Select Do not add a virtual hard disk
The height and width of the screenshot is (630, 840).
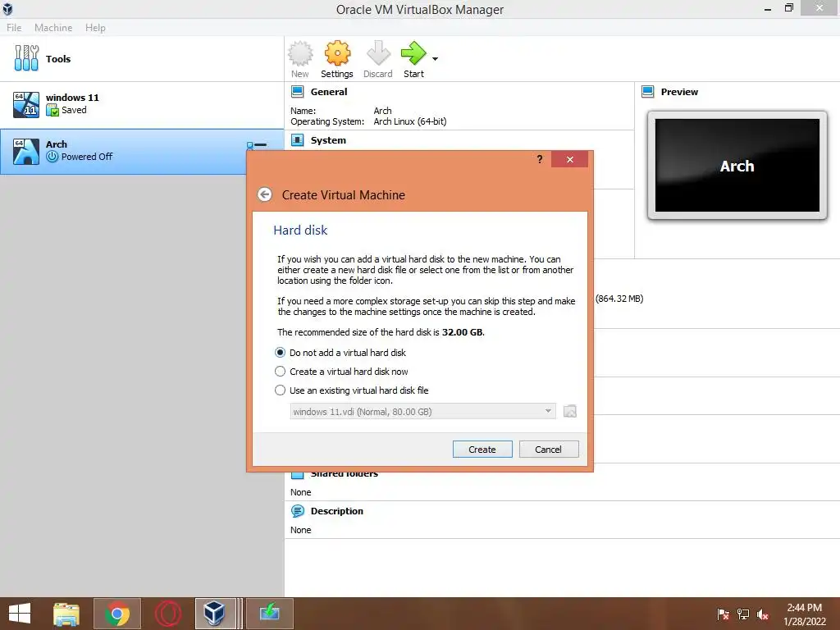tap(340, 353)
